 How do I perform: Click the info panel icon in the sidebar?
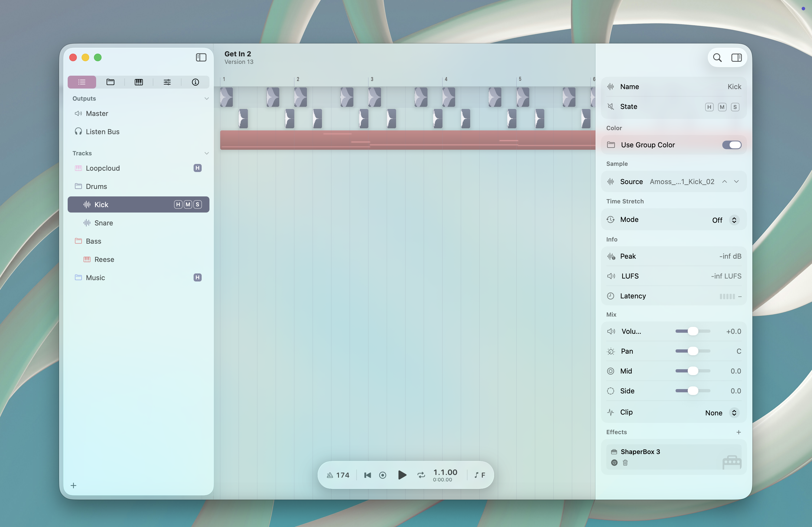point(195,82)
